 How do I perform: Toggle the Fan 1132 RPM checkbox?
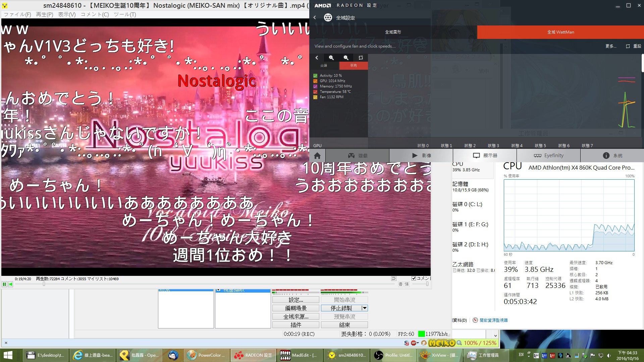click(x=315, y=97)
